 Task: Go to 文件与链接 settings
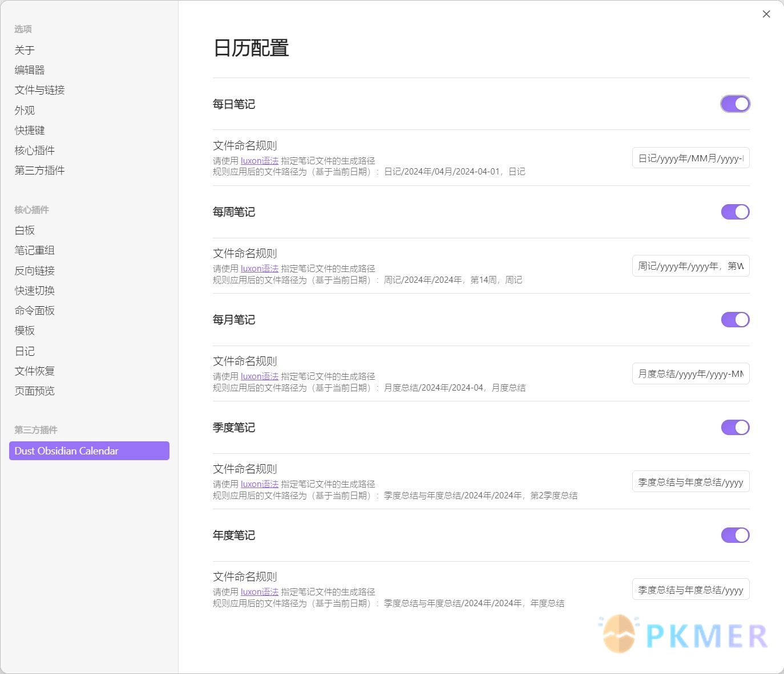39,90
